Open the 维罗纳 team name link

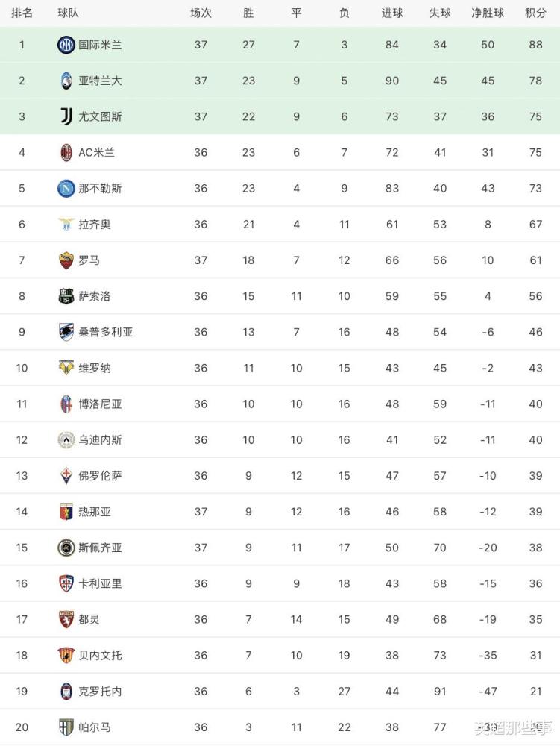pyautogui.click(x=95, y=368)
